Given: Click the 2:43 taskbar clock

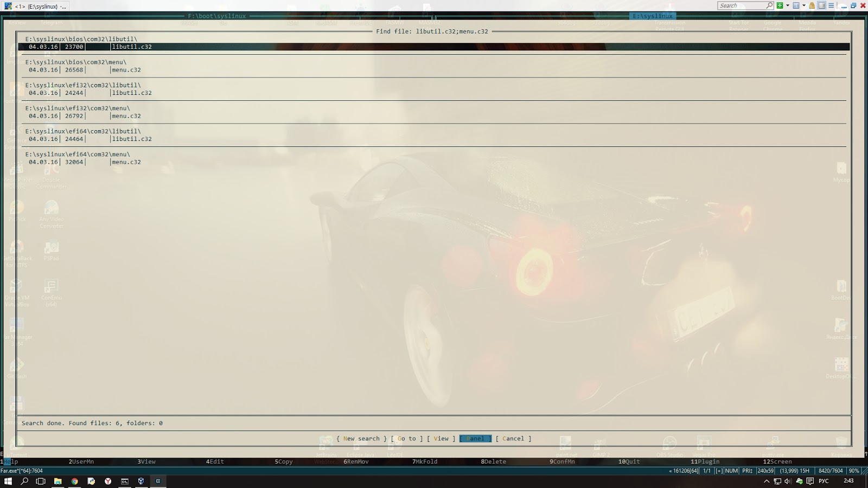Looking at the screenshot, I should tap(849, 481).
